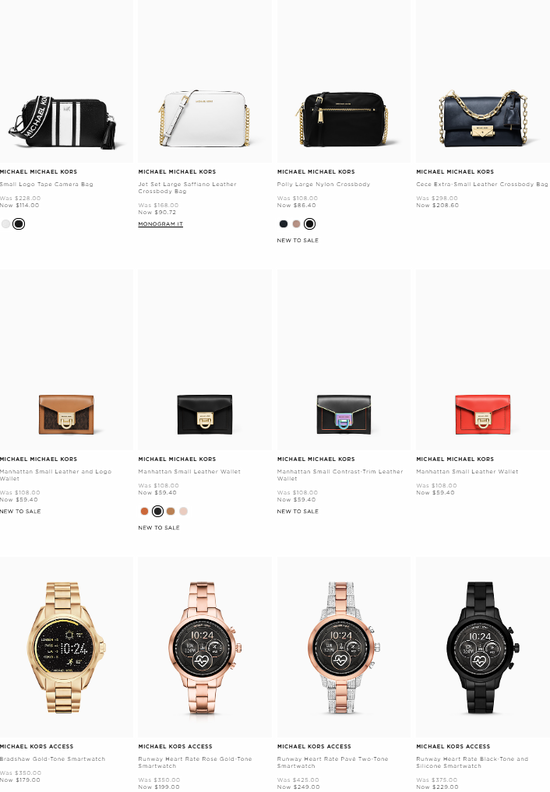Image resolution: width=550 pixels, height=792 pixels.
Task: View the Cece Extra-Small Leather Crossbody Bag photo
Action: click(x=483, y=81)
